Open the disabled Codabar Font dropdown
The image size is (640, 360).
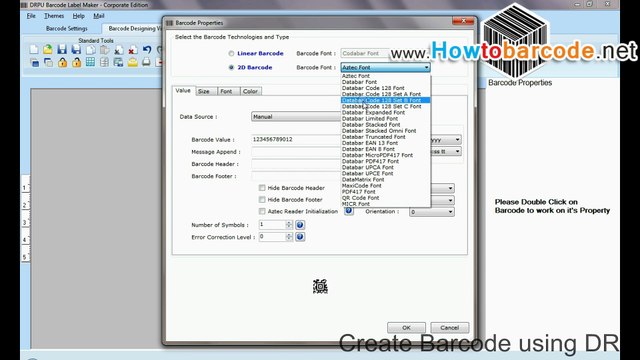[365, 53]
